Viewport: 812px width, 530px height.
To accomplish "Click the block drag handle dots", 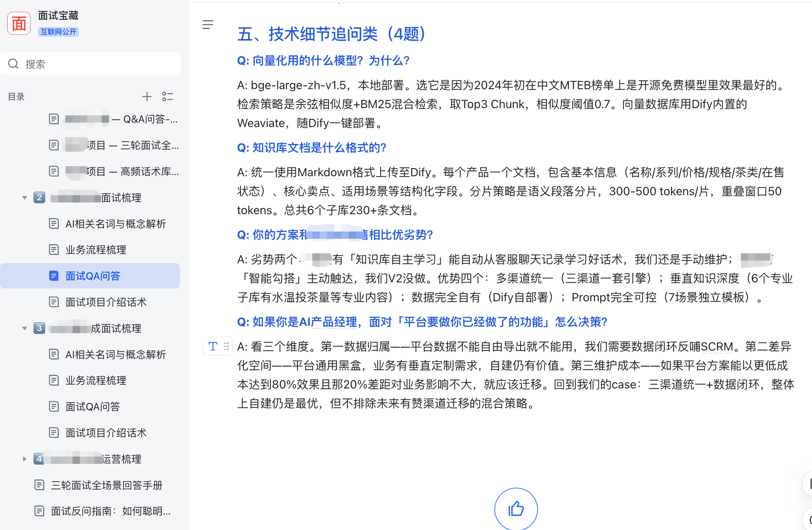I will [x=226, y=346].
